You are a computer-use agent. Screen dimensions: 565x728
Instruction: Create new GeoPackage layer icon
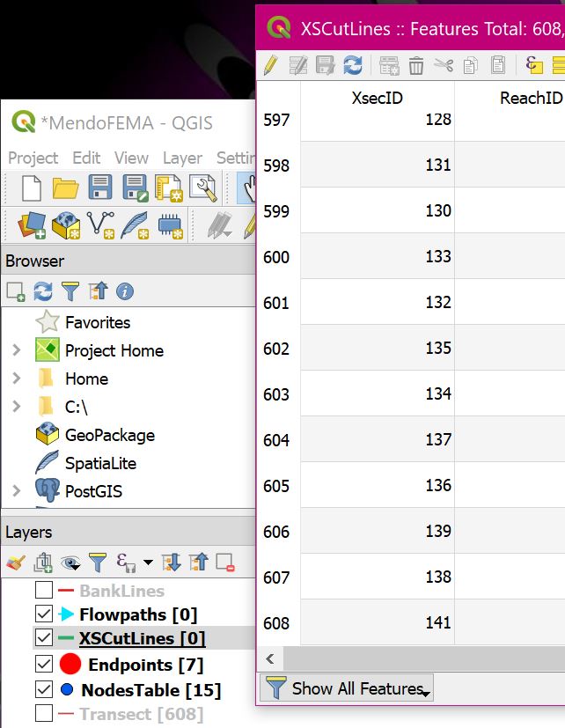[x=66, y=225]
